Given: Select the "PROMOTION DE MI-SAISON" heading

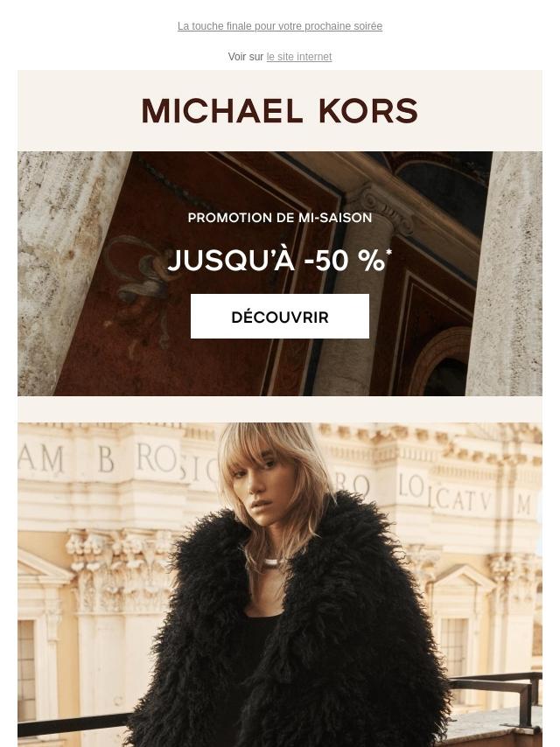Looking at the screenshot, I should pyautogui.click(x=280, y=218).
